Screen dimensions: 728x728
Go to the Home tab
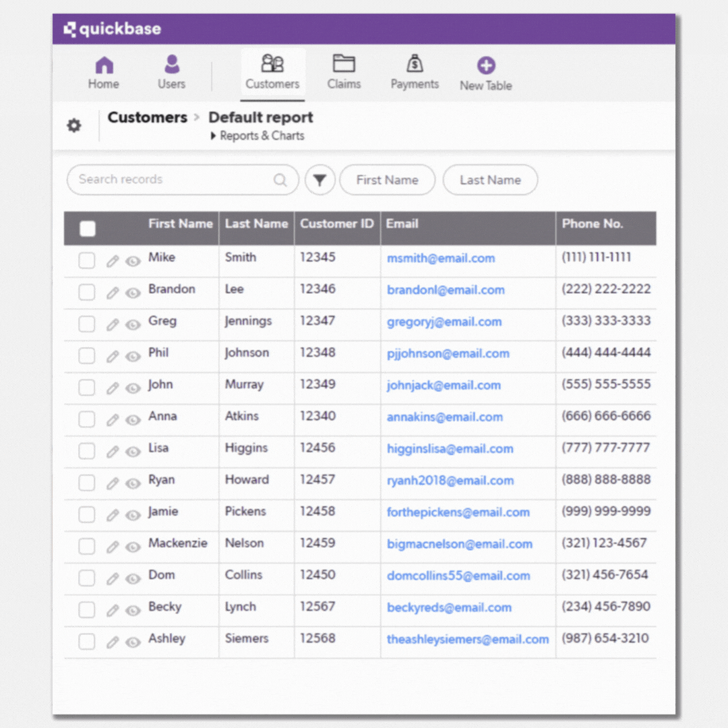point(104,72)
